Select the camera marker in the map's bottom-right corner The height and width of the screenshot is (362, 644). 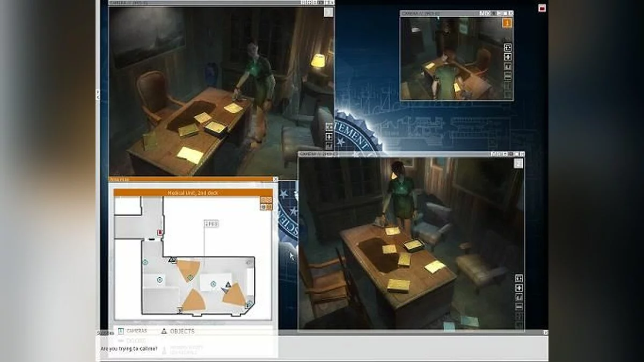point(249,305)
